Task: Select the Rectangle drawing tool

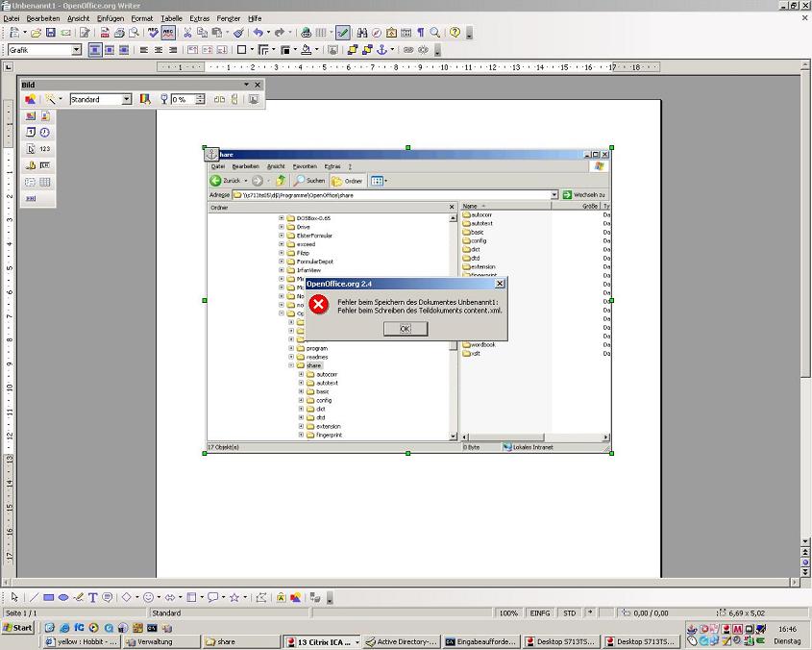Action: point(49,597)
